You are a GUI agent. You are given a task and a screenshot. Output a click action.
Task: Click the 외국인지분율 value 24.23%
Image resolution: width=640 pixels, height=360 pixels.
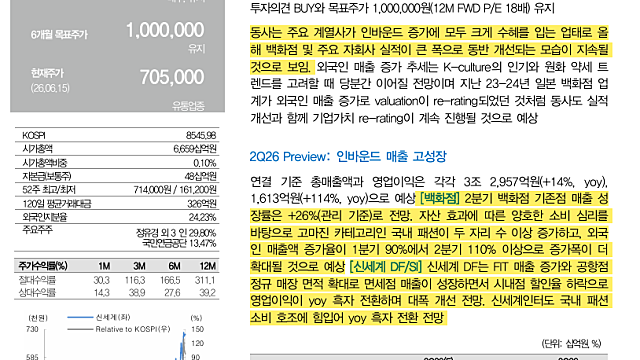(202, 217)
